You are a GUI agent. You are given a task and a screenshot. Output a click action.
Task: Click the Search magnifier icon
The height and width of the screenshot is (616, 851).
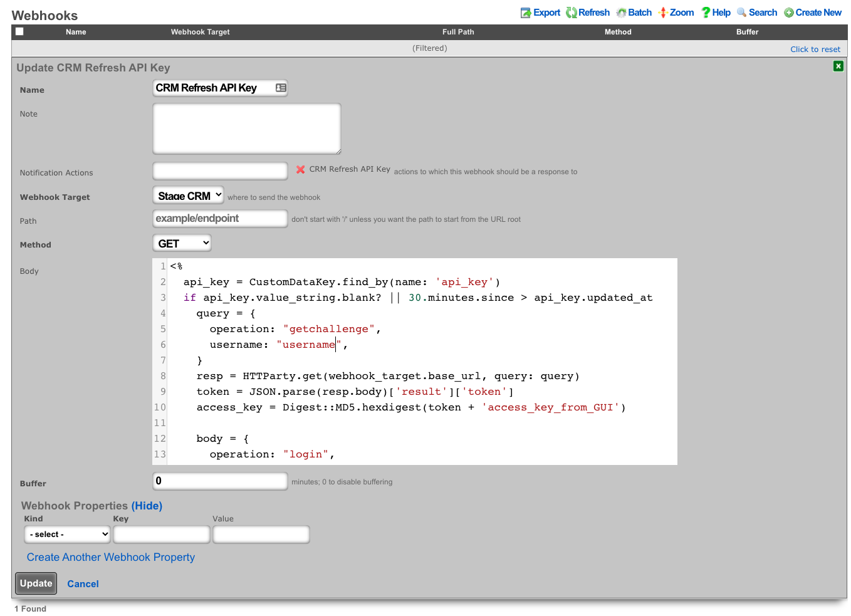[741, 13]
